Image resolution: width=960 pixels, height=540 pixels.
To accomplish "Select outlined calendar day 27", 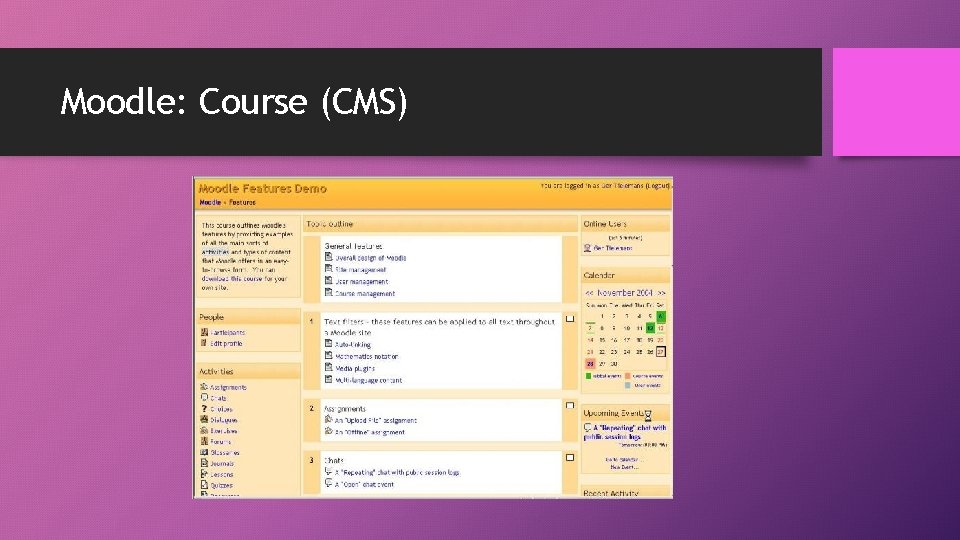I will pyautogui.click(x=661, y=352).
